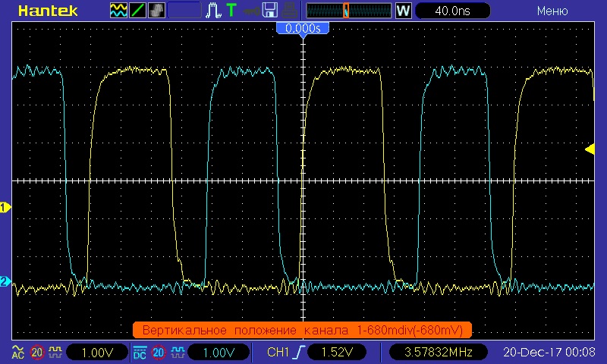Open the Меню menu
Image resolution: width=607 pixels, height=364 pixels.
coord(552,11)
